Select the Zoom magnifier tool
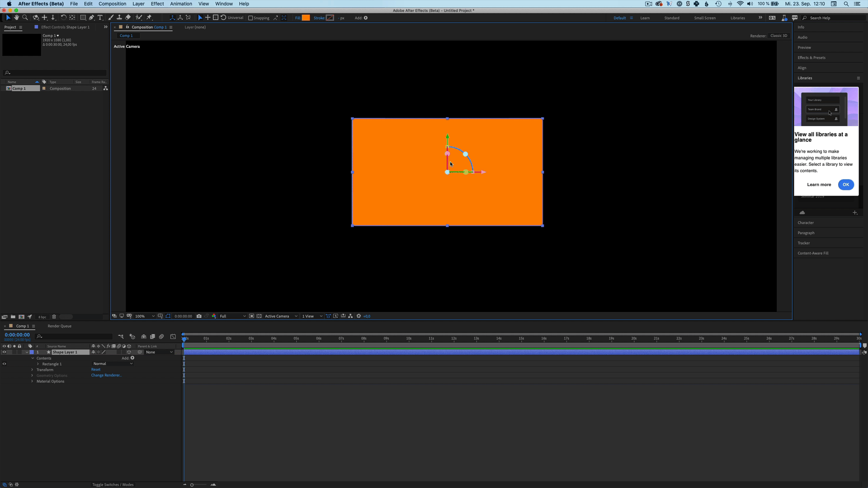 [x=25, y=18]
